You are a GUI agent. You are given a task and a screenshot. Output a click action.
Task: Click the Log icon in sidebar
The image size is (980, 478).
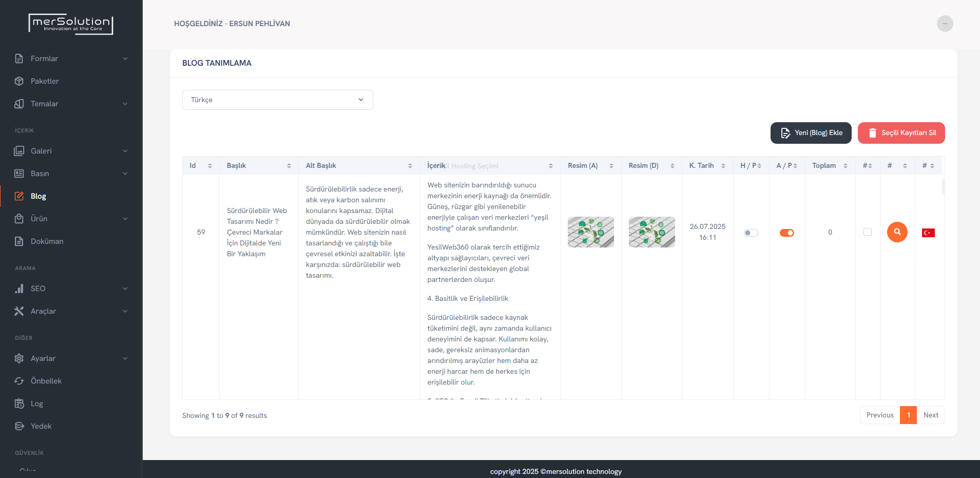point(19,404)
